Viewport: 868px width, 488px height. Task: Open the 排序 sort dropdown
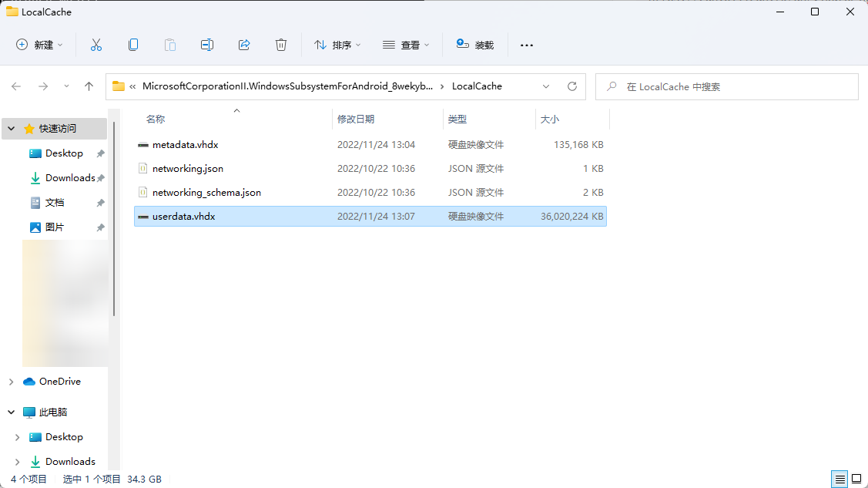(x=337, y=45)
